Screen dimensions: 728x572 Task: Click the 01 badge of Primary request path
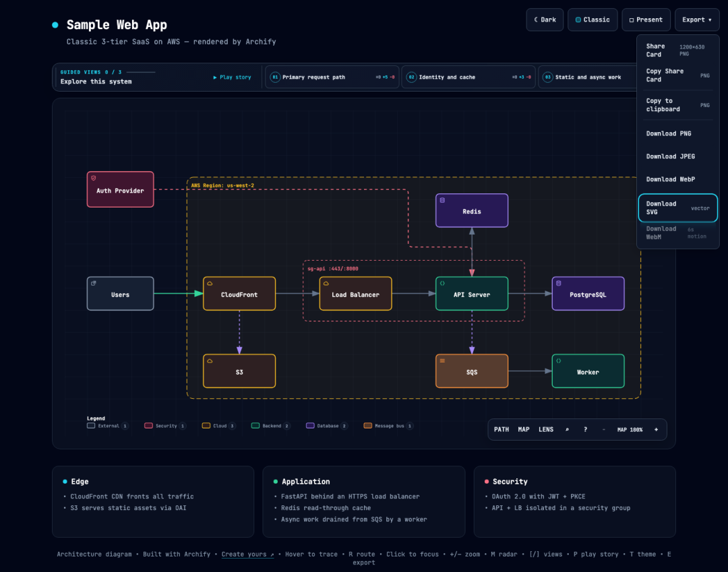pyautogui.click(x=275, y=77)
